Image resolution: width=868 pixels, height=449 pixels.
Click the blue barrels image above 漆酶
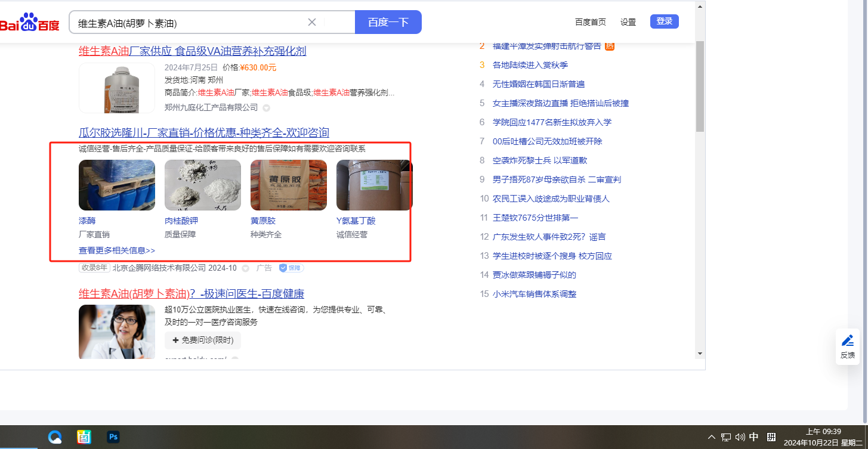coord(117,185)
